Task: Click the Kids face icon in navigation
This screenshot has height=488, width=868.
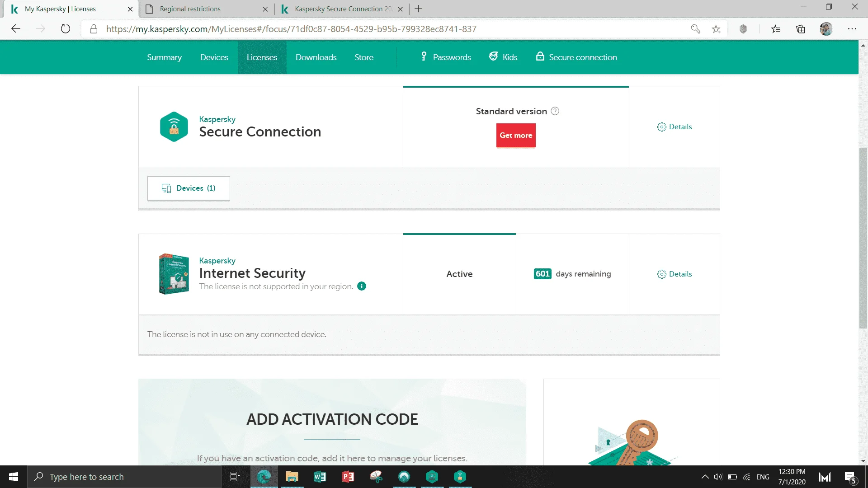Action: (x=494, y=56)
